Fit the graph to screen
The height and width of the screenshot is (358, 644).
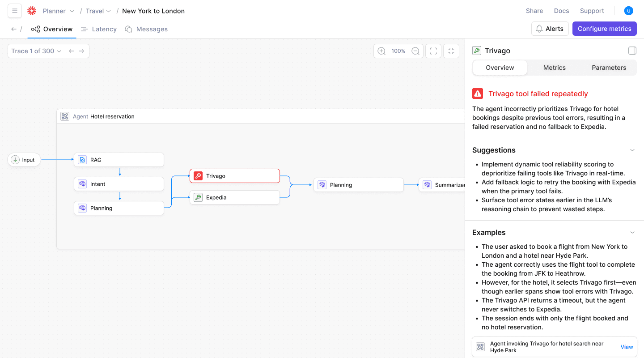(433, 51)
